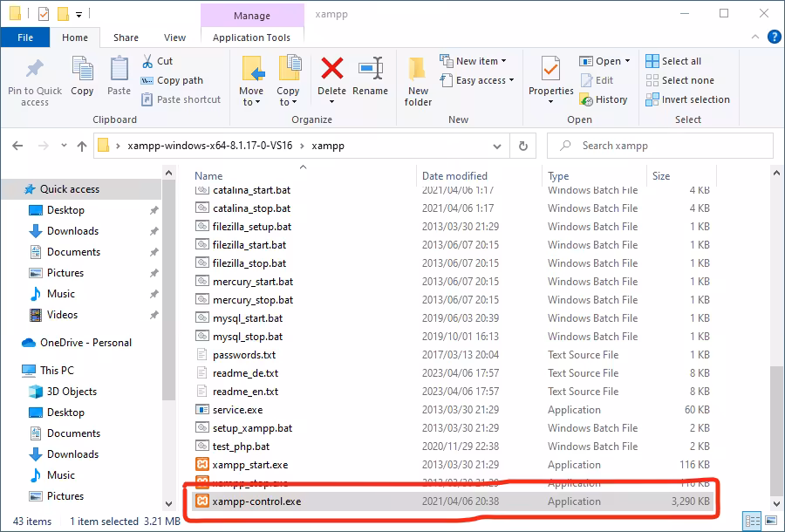The image size is (785, 532).
Task: Switch to the Home tab
Action: (x=75, y=38)
